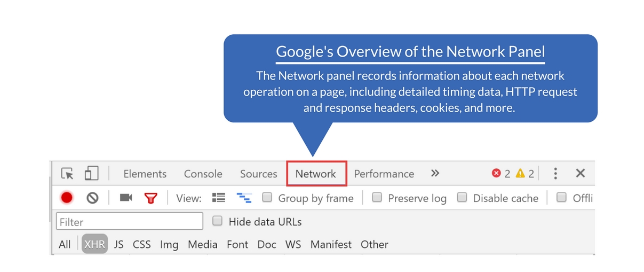This screenshot has height=272, width=644.
Task: Go to the Performance tab
Action: pyautogui.click(x=384, y=174)
